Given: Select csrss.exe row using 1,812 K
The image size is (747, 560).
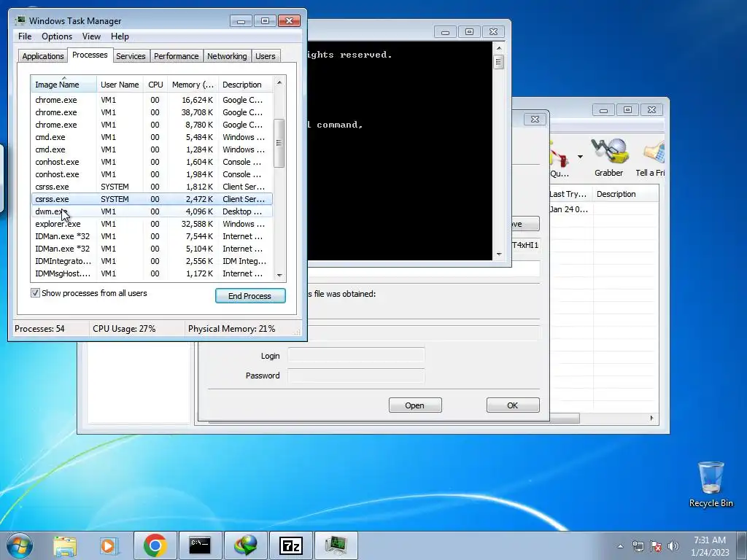Looking at the screenshot, I should [152, 187].
